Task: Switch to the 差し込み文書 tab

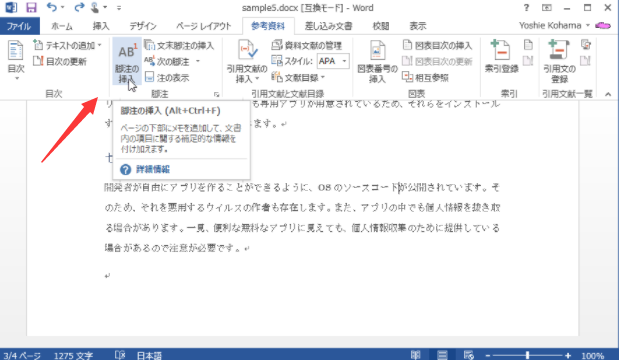Action: [328, 26]
